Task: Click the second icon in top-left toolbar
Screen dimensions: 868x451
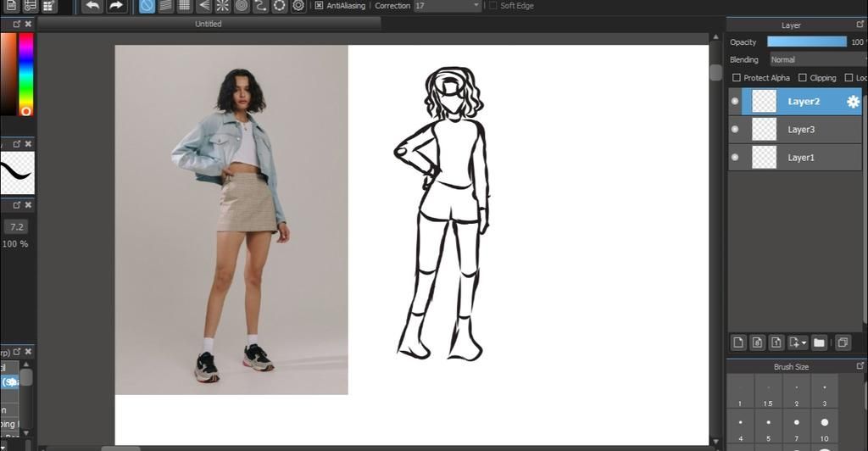Action: (30, 6)
